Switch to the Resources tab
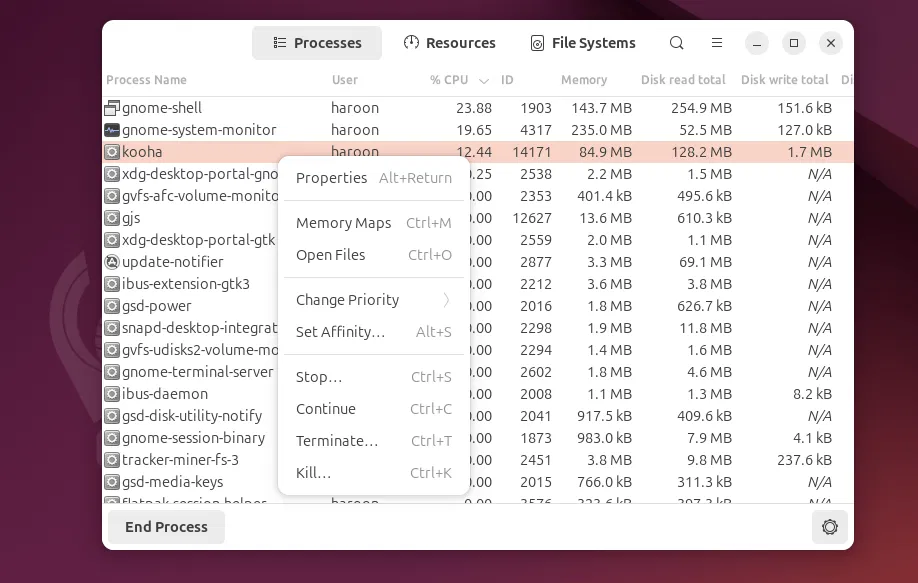Image resolution: width=918 pixels, height=583 pixels. [x=449, y=43]
